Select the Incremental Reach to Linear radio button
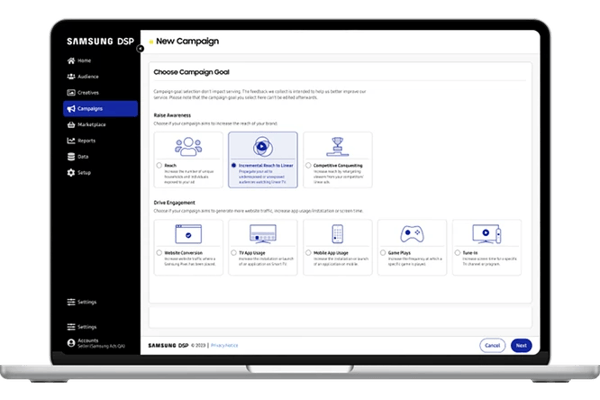The height and width of the screenshot is (400, 600). (234, 165)
